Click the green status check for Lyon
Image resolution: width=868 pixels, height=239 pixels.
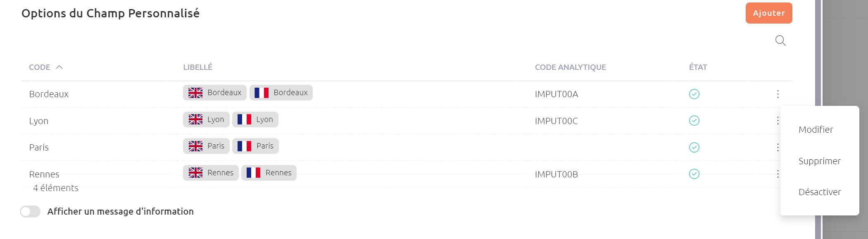(694, 121)
